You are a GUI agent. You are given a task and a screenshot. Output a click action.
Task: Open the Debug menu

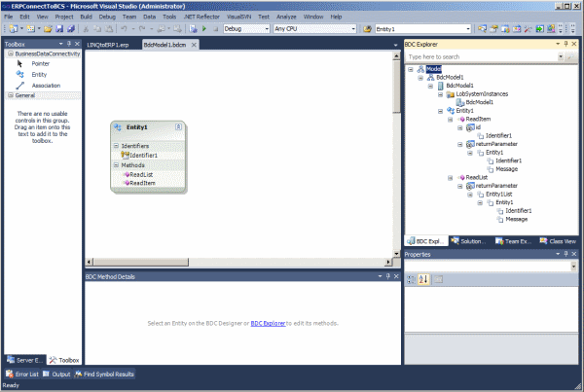click(x=107, y=17)
